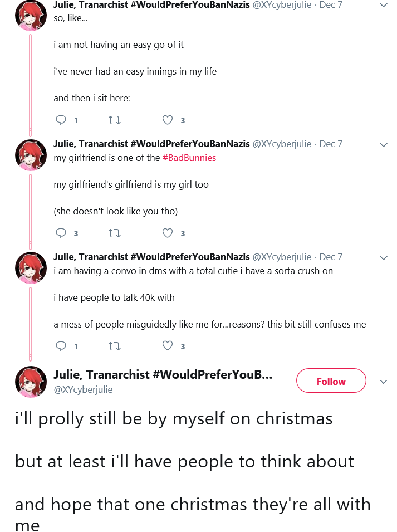This screenshot has height=532, width=397.
Task: Open @XYcyberjulie handle under main tweet name
Action: click(83, 389)
